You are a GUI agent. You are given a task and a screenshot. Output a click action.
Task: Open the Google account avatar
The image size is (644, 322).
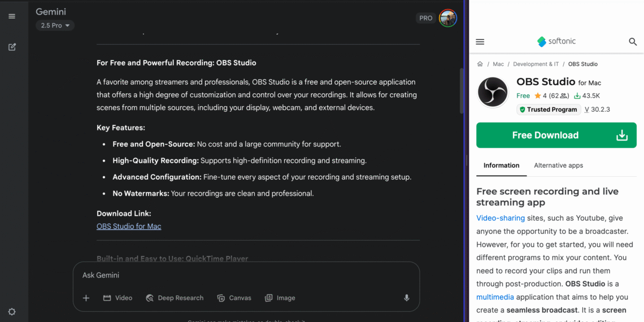tap(447, 18)
